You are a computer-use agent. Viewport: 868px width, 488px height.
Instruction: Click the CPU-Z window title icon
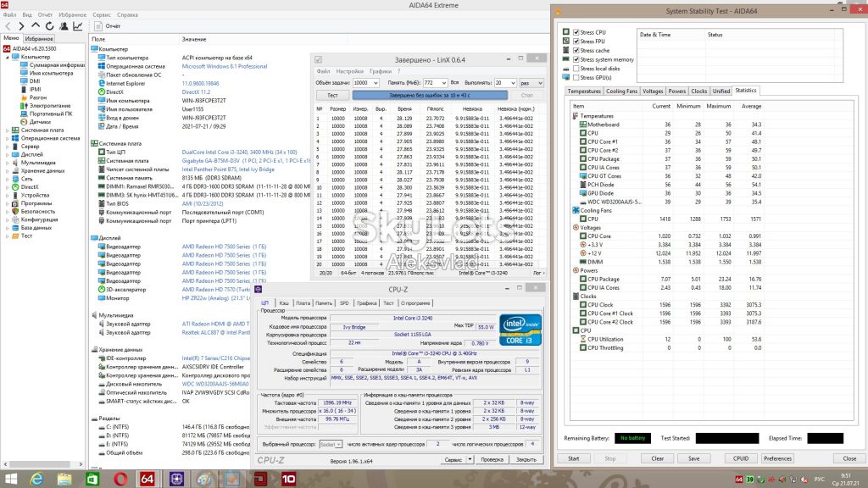(x=258, y=290)
